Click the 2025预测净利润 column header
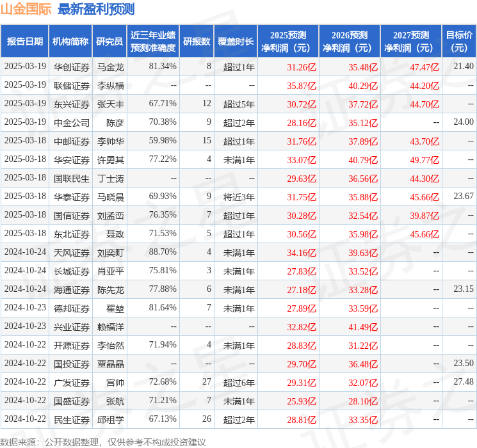This screenshot has width=477, height=448. click(288, 42)
